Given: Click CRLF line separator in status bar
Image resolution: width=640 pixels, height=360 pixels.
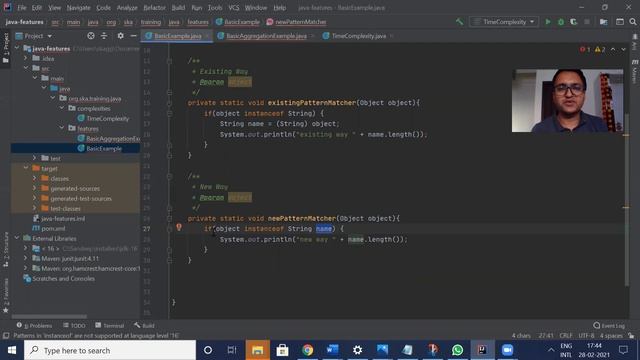Looking at the screenshot, I should pos(566,336).
